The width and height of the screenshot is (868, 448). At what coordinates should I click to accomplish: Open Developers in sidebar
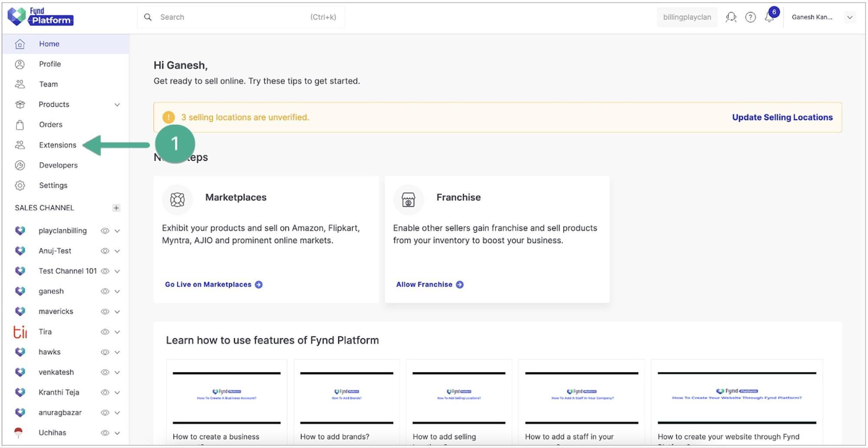click(58, 165)
